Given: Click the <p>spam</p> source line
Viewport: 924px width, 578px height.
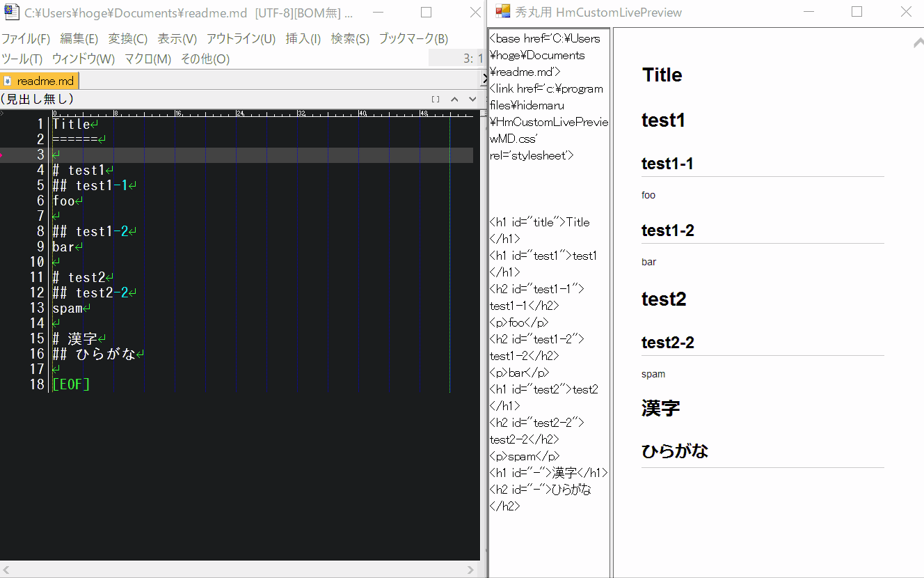Looking at the screenshot, I should point(525,456).
